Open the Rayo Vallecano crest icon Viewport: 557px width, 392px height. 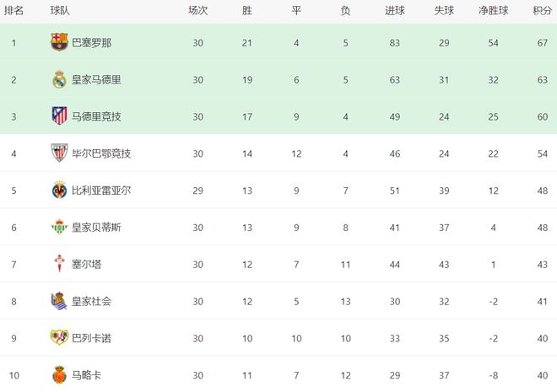[59, 337]
